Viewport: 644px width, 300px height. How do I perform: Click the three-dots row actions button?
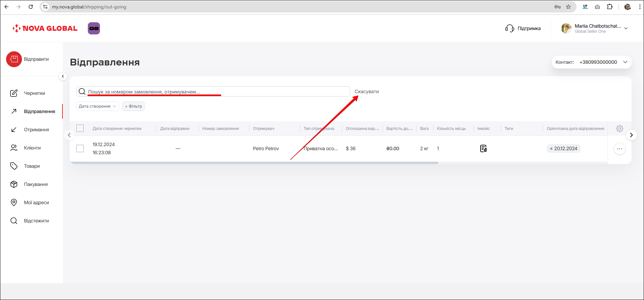pos(619,149)
